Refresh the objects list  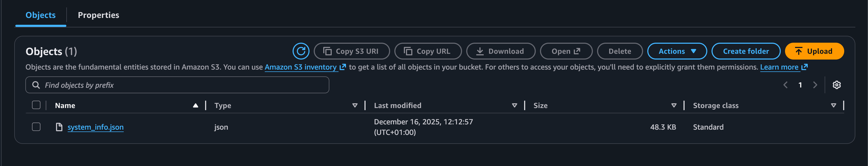tap(301, 51)
